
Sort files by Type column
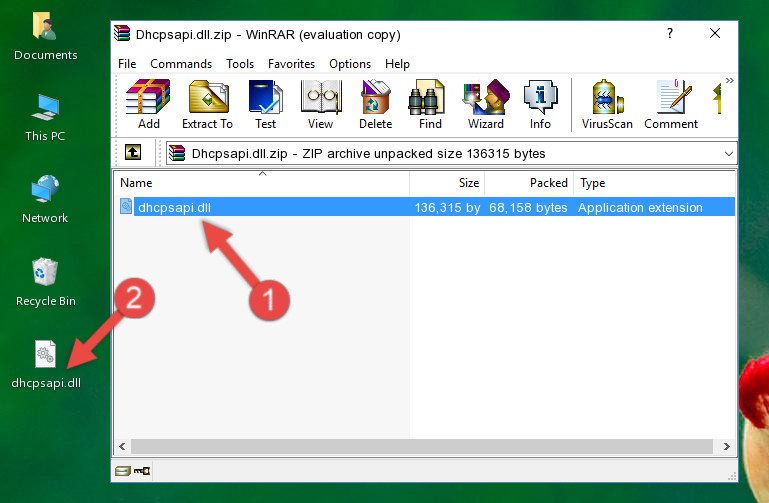pyautogui.click(x=654, y=183)
